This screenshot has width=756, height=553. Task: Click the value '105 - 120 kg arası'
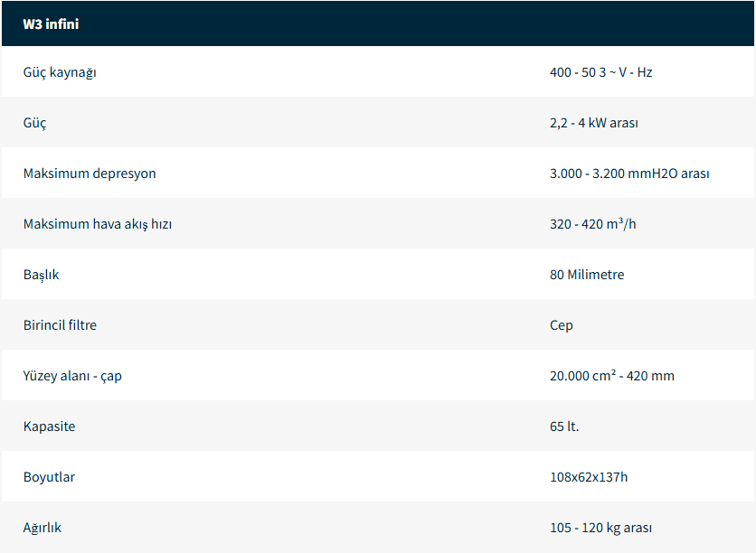click(600, 528)
